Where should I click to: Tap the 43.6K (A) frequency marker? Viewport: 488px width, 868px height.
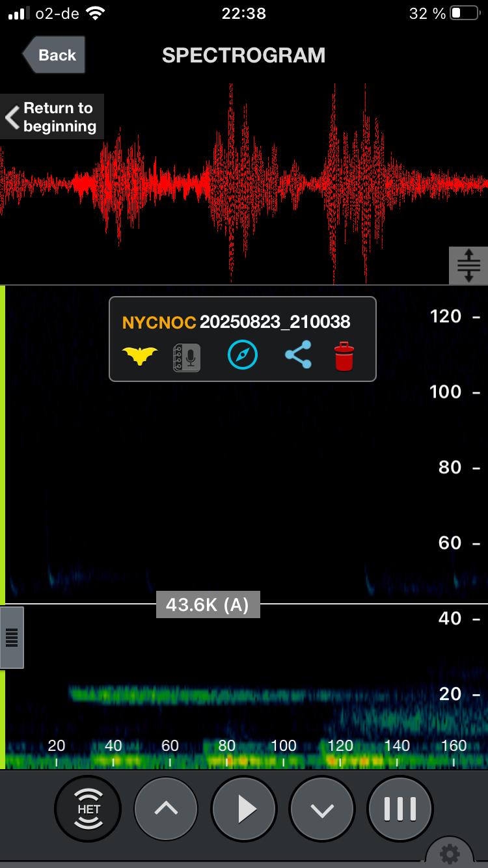[x=208, y=605]
